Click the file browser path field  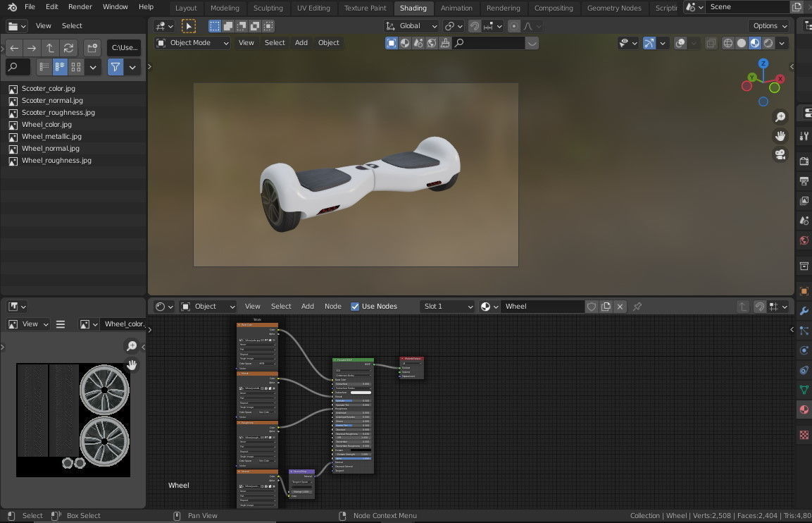124,48
